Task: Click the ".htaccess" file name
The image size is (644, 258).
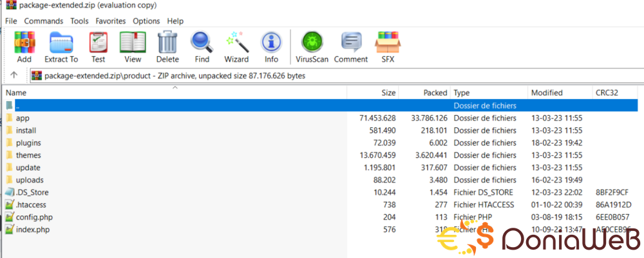Action: (x=31, y=204)
